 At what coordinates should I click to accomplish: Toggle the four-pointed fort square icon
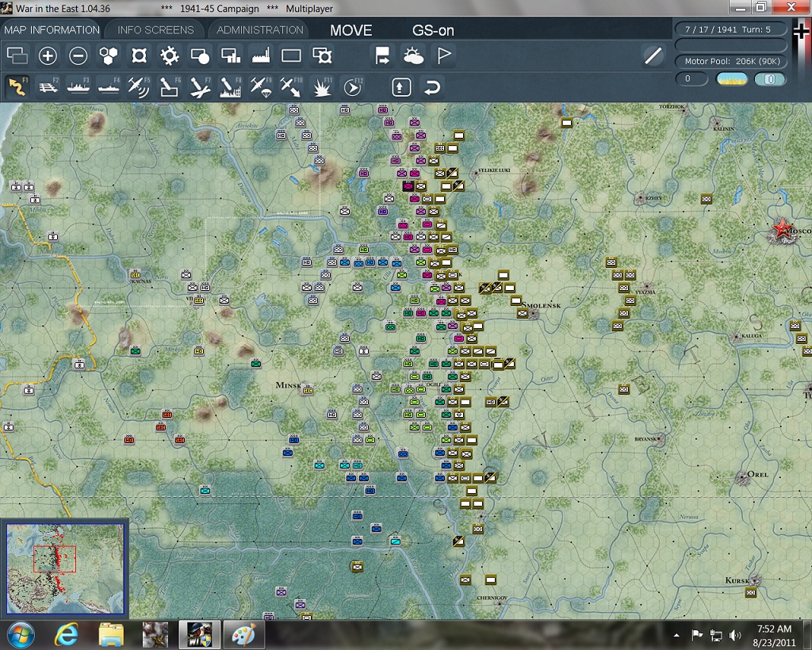click(139, 55)
